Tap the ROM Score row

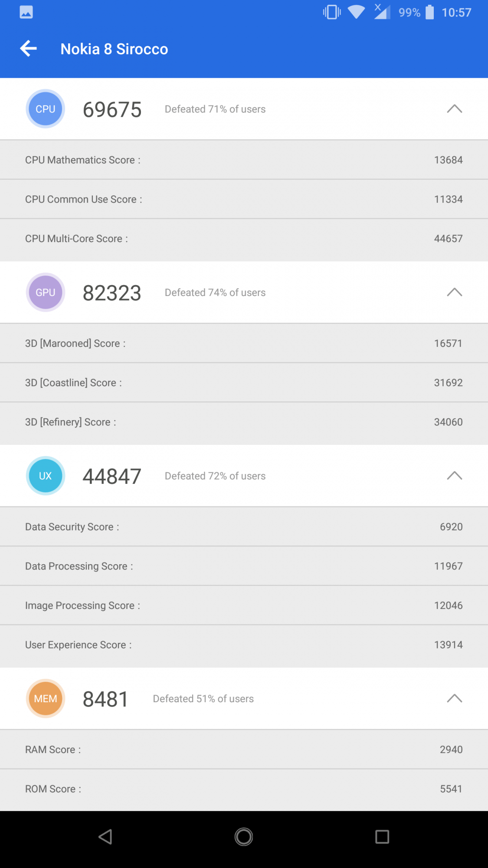244,789
